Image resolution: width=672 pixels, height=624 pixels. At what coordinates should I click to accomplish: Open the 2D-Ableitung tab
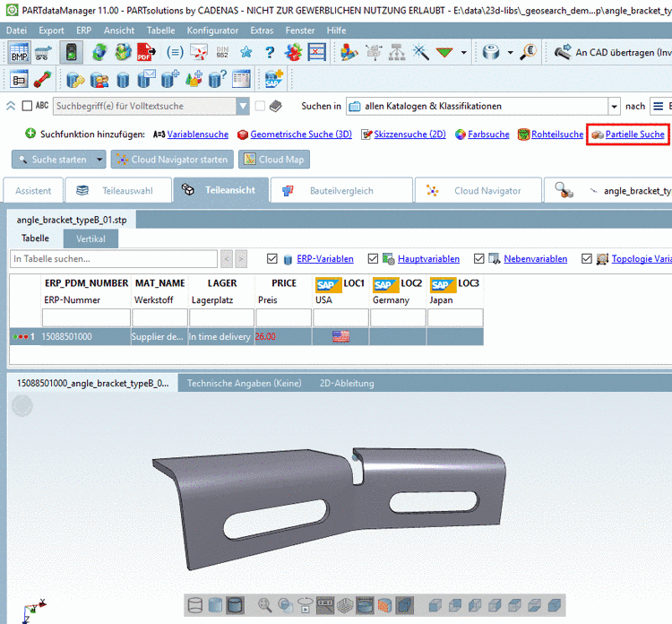347,384
